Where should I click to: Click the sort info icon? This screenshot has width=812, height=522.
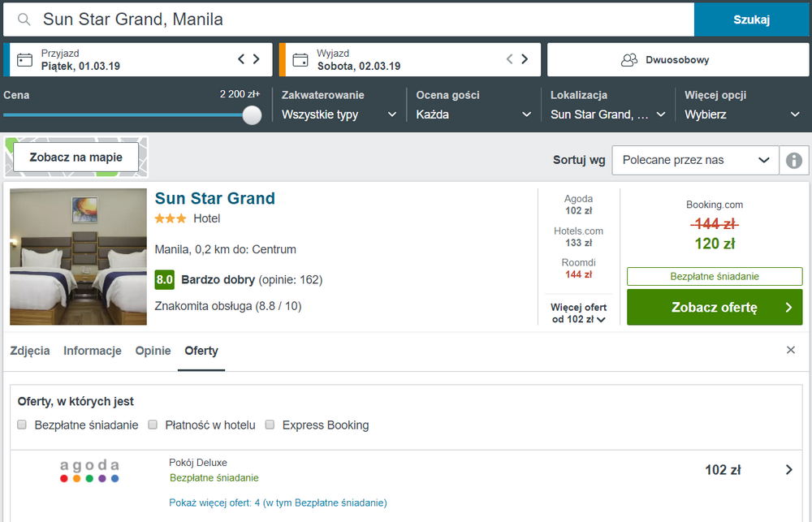coord(794,161)
